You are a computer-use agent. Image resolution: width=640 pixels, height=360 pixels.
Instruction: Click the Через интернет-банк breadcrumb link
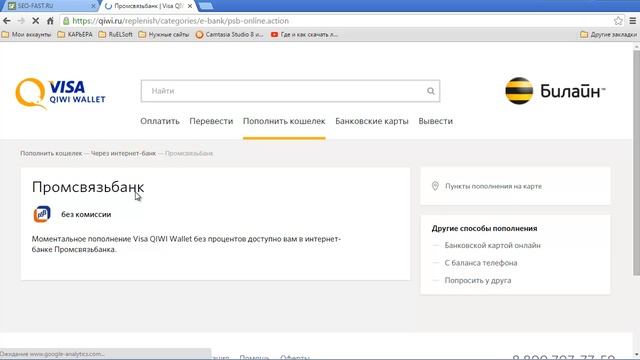coord(123,153)
